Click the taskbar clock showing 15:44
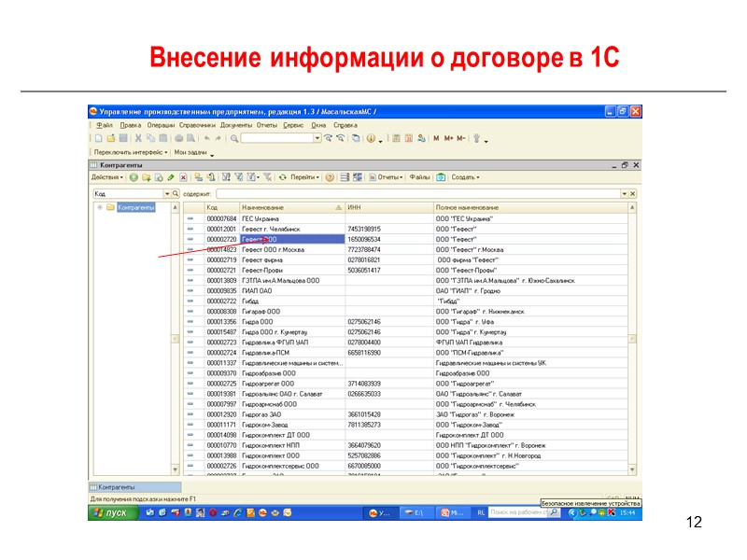 tap(627, 512)
